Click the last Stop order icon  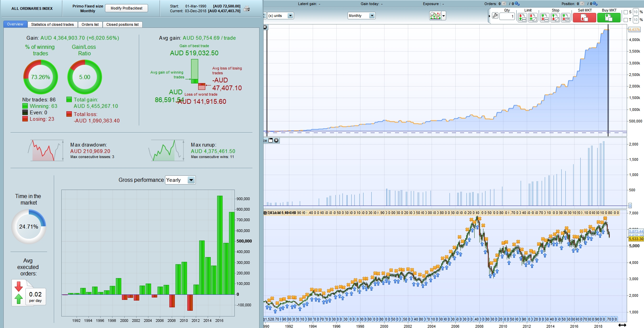(566, 18)
